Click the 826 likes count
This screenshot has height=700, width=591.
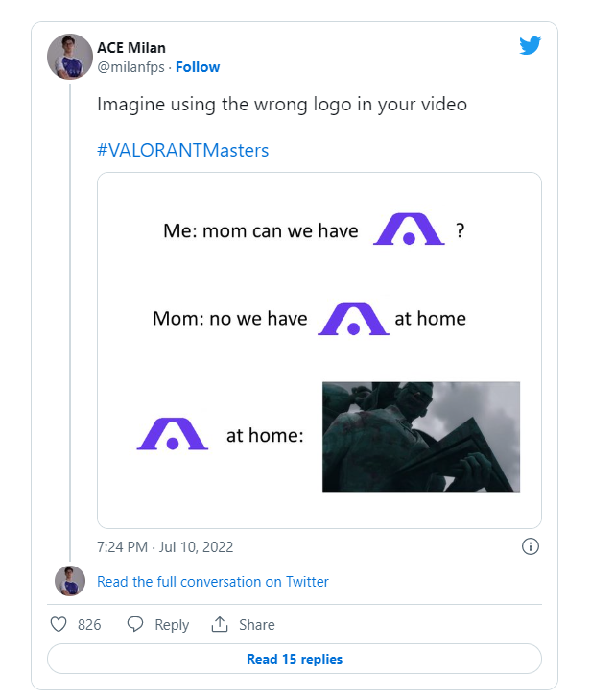coord(89,624)
